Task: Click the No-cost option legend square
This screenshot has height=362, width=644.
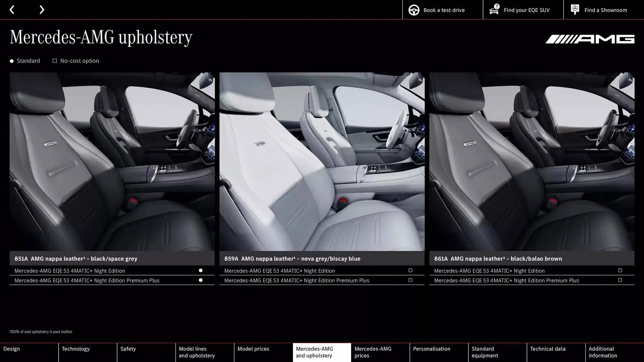Action: pyautogui.click(x=55, y=61)
